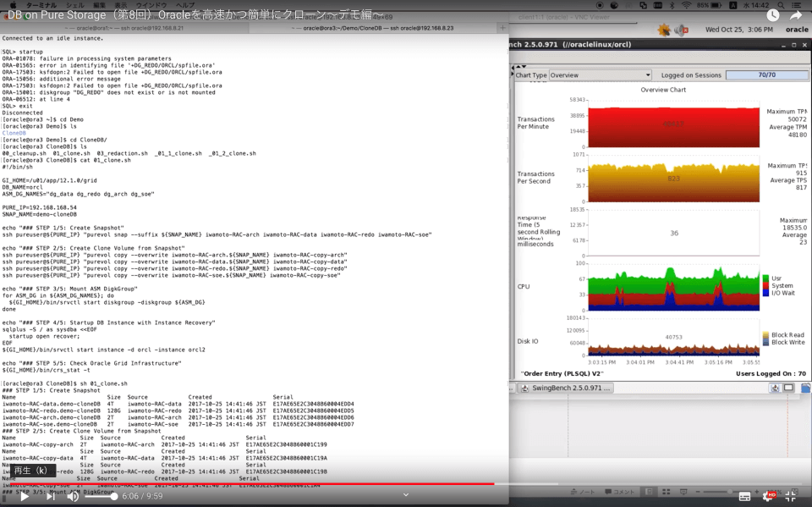Screen dimensions: 812x507
Task: Click the Block Read legend swatch
Action: pyautogui.click(x=766, y=335)
